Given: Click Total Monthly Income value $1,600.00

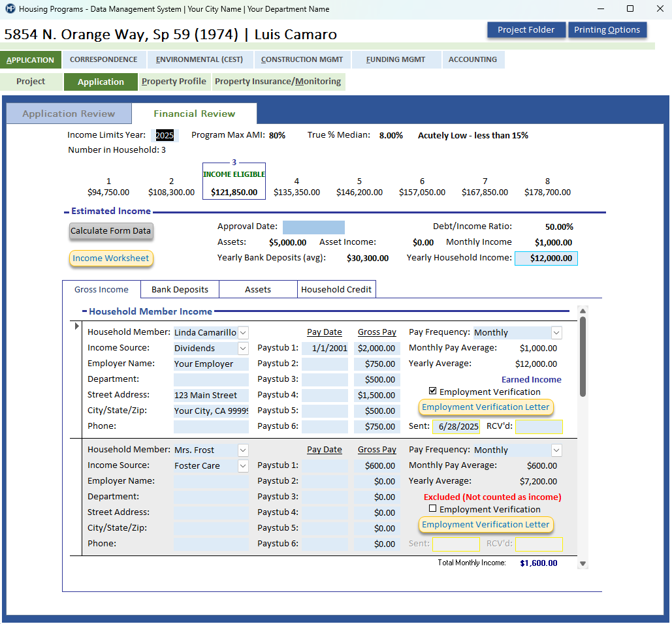Looking at the screenshot, I should pyautogui.click(x=539, y=563).
